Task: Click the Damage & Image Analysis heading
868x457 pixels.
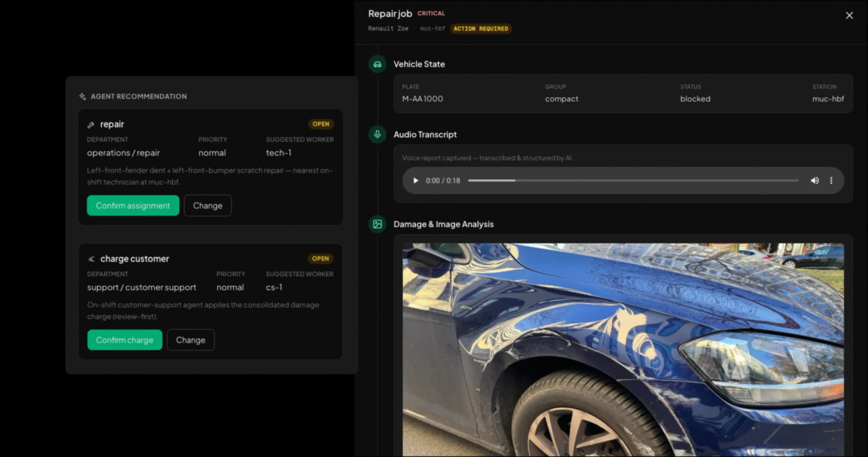Action: (x=444, y=224)
